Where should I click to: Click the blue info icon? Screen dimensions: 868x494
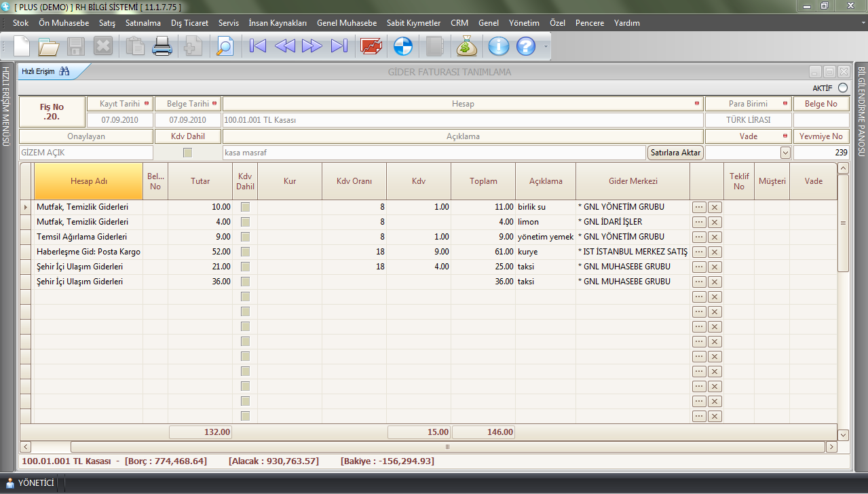pos(499,46)
